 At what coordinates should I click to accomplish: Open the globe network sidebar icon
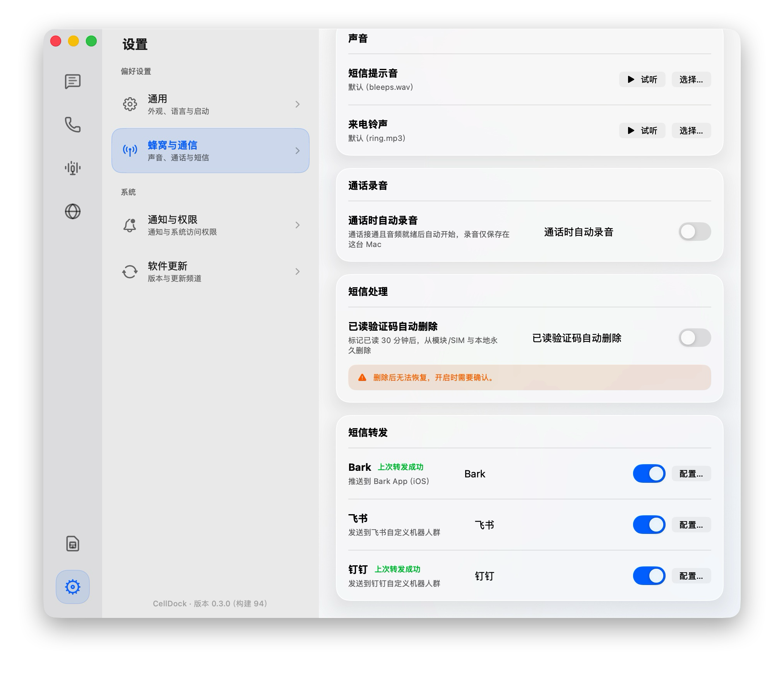click(73, 211)
